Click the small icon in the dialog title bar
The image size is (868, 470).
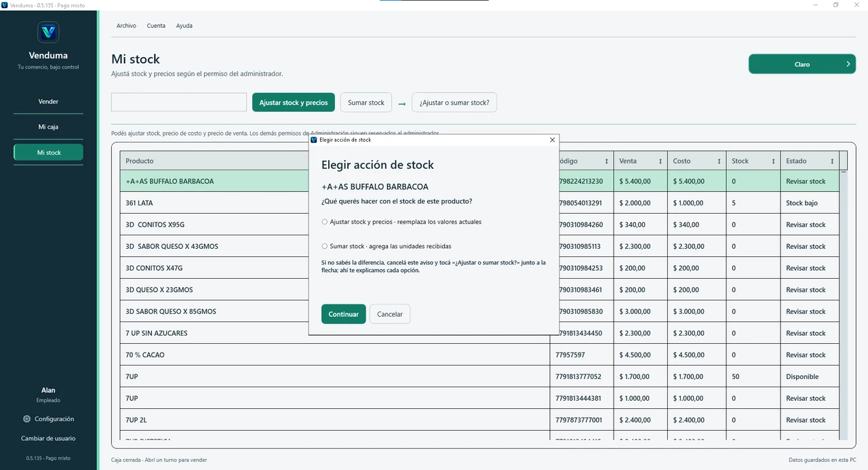pyautogui.click(x=313, y=140)
